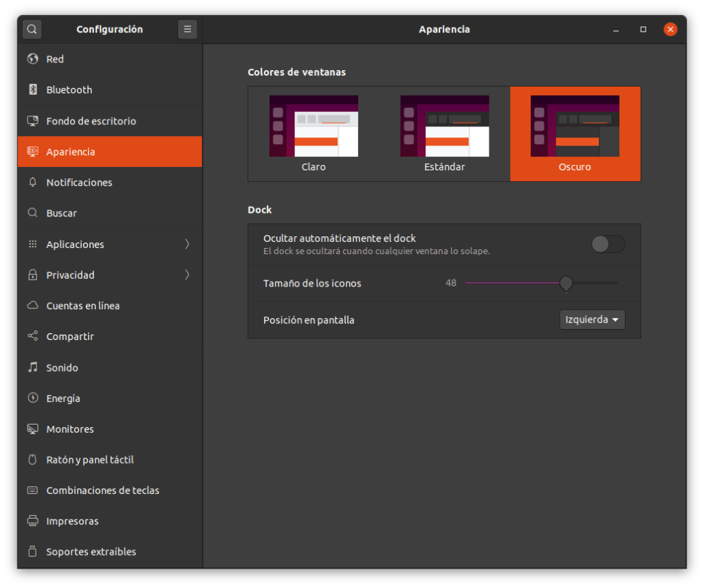The image size is (704, 588).
Task: Open the hamburger menu in Configuración header
Action: pyautogui.click(x=187, y=30)
